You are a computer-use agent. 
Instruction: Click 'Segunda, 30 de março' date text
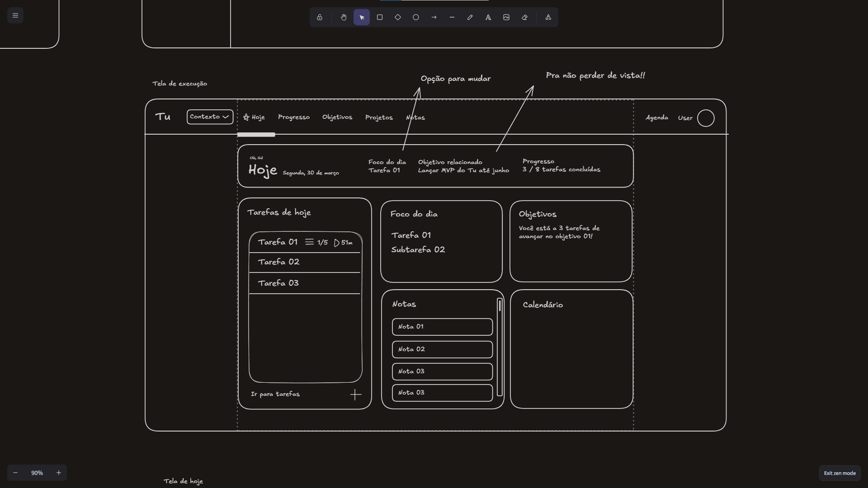pyautogui.click(x=311, y=173)
